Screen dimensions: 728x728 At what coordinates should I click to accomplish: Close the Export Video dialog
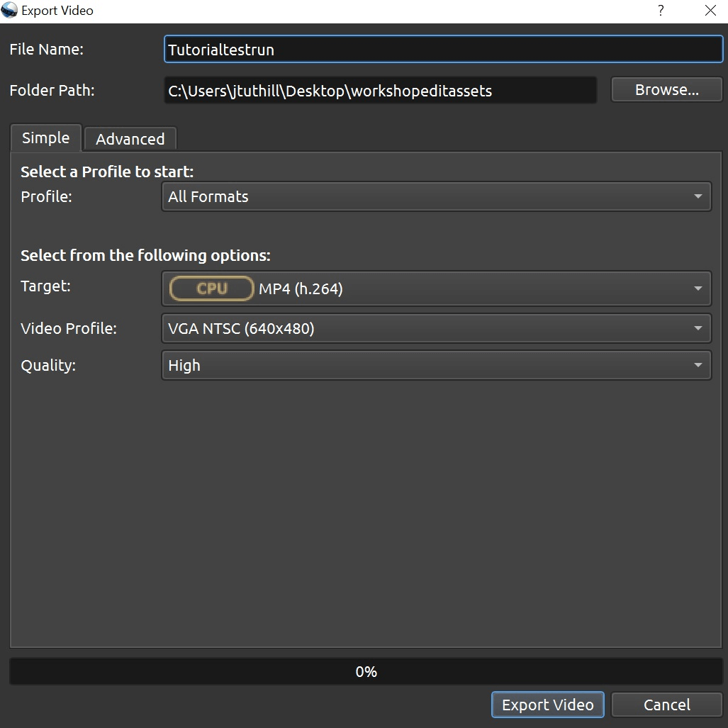[710, 11]
